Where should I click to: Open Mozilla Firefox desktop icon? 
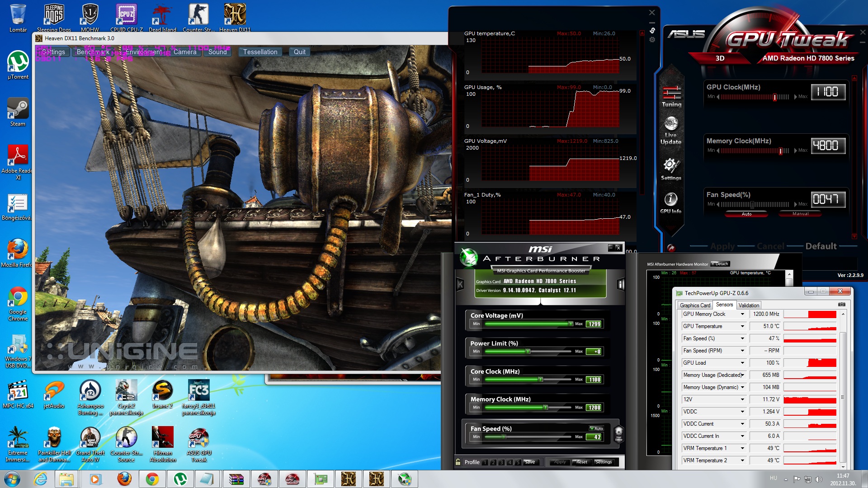[x=18, y=253]
